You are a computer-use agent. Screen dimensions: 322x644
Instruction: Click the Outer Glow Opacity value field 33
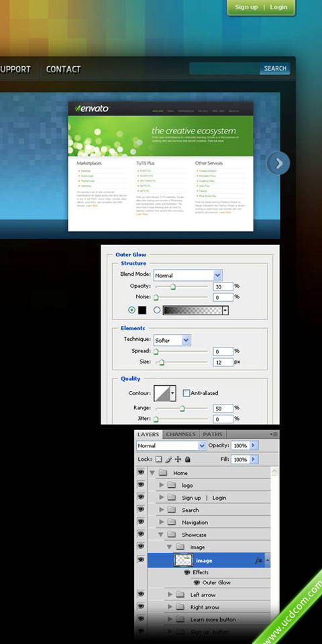click(x=223, y=286)
